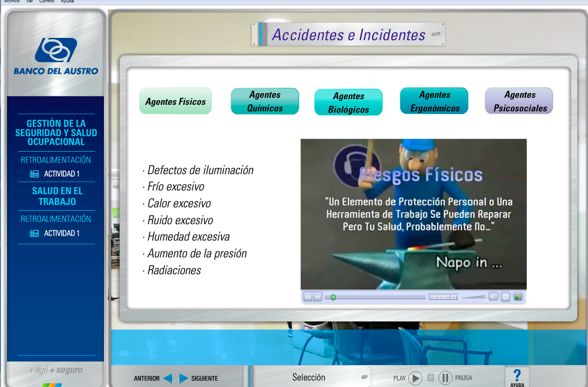This screenshot has width=588, height=387.
Task: Pause the Riesgos Físicos video player
Action: (308, 297)
